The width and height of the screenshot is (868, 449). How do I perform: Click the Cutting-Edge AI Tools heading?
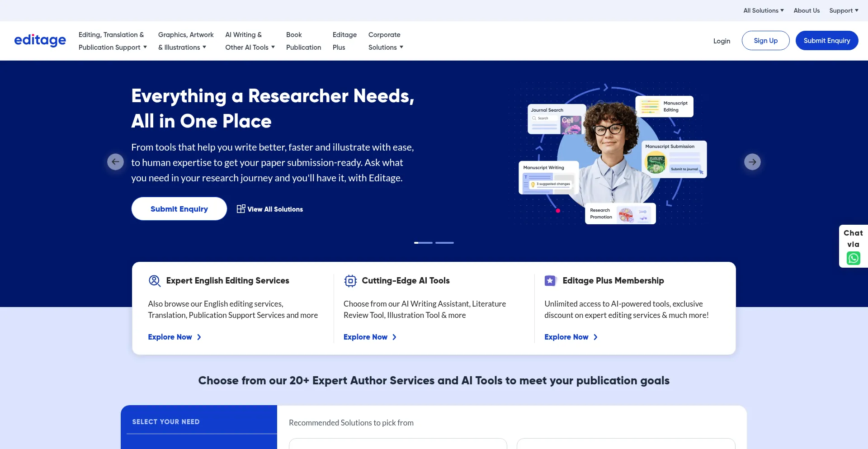pyautogui.click(x=406, y=280)
